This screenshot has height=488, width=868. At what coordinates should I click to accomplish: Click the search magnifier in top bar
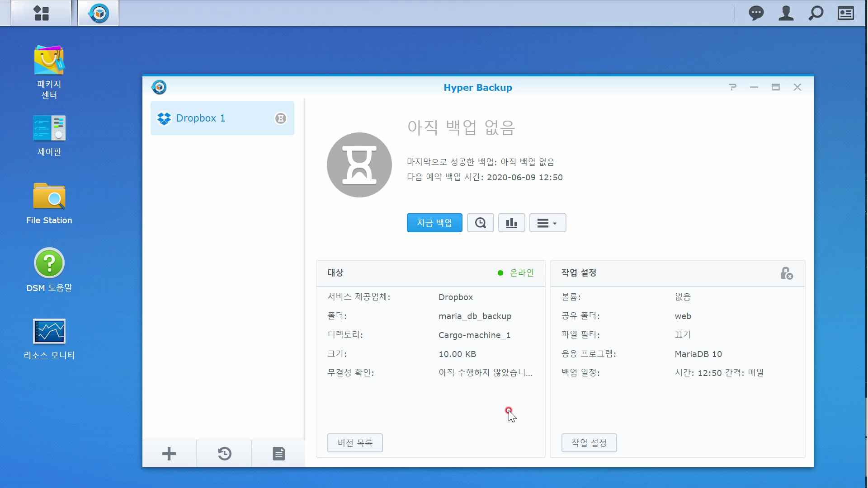pyautogui.click(x=816, y=13)
